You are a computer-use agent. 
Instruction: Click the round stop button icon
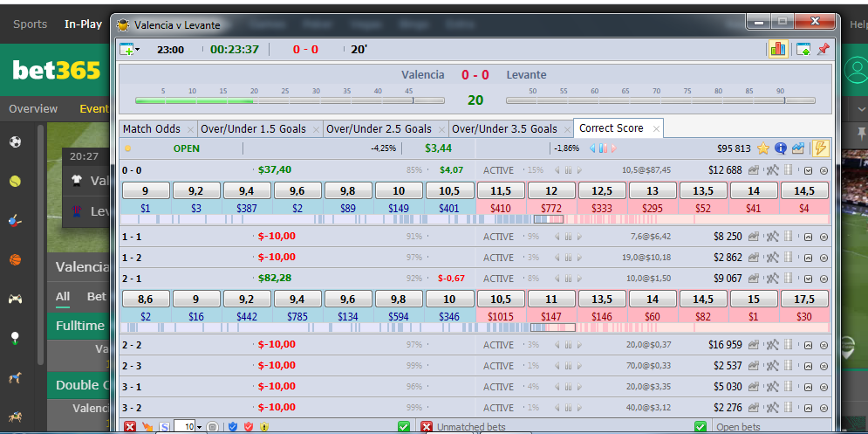coord(212,427)
